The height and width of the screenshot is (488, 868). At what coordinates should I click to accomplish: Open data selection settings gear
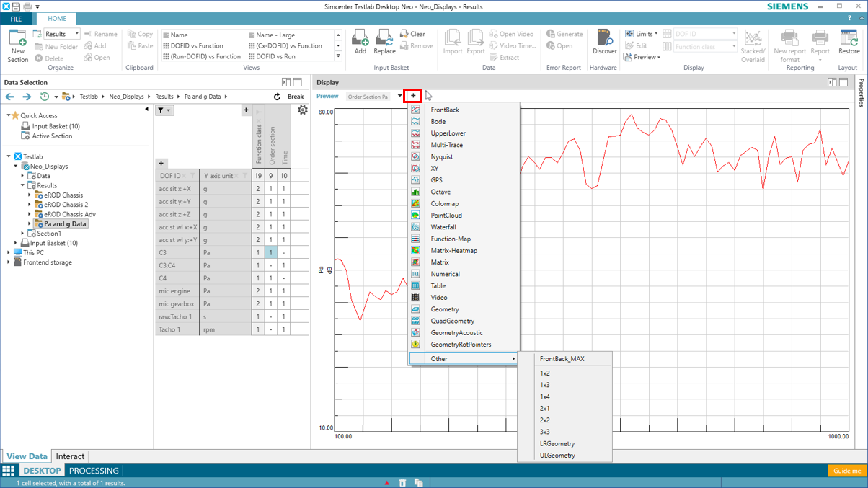(x=303, y=110)
